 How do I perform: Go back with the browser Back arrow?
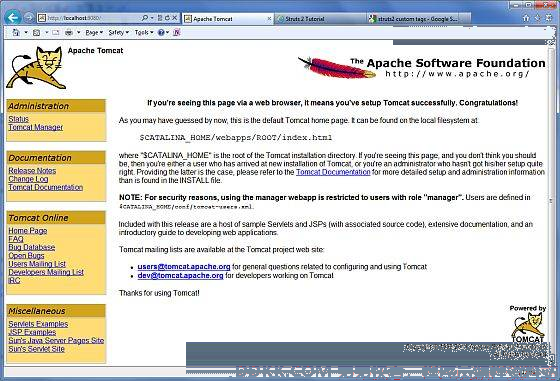(13, 17)
